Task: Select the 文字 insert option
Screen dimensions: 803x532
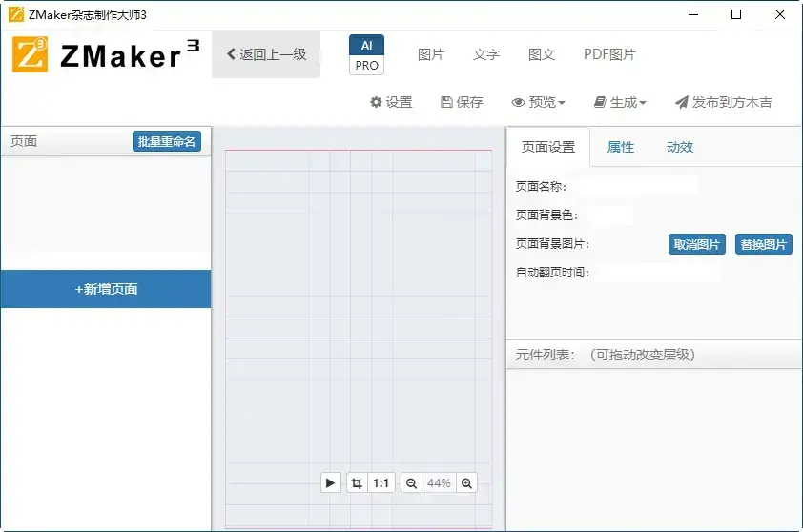Action: click(486, 54)
